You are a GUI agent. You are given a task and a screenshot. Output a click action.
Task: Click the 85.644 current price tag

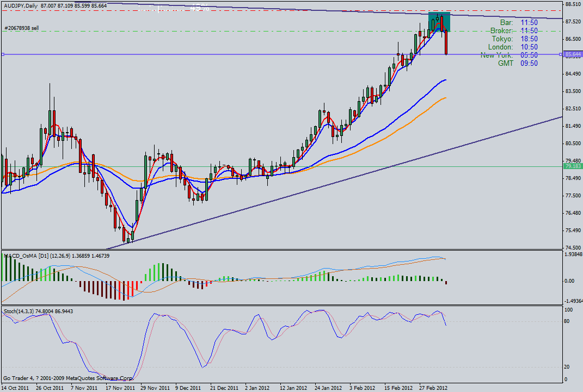572,54
